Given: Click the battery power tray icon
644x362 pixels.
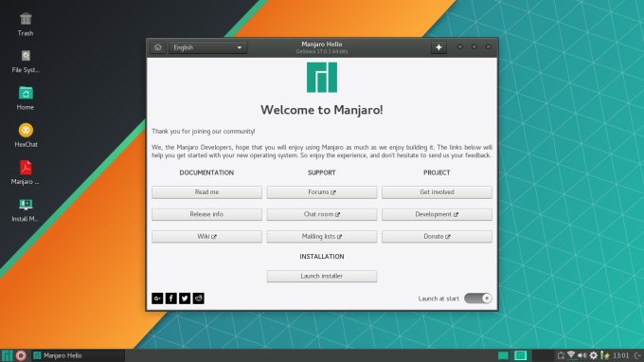Looking at the screenshot, I should coord(604,355).
